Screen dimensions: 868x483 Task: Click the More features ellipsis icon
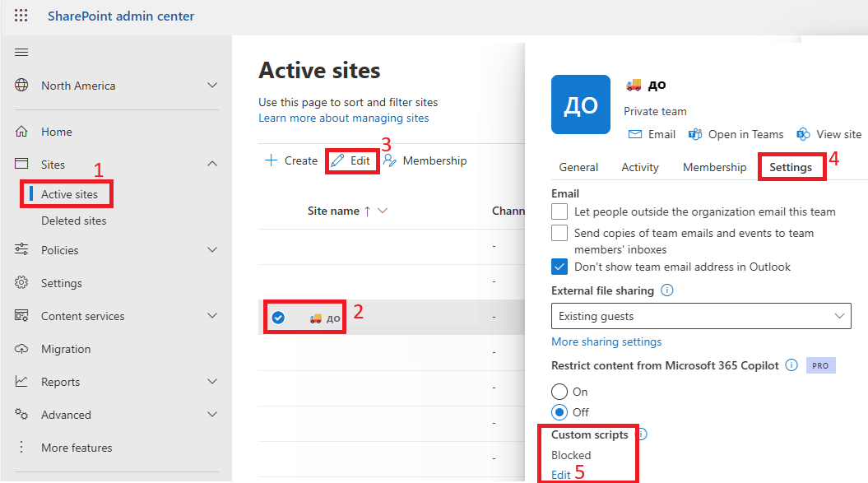click(x=21, y=447)
